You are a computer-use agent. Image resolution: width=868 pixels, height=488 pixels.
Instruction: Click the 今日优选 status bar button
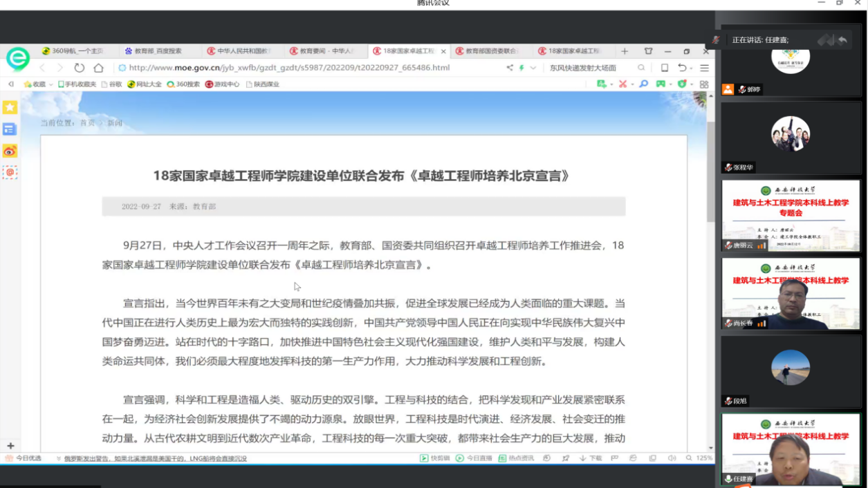point(24,458)
